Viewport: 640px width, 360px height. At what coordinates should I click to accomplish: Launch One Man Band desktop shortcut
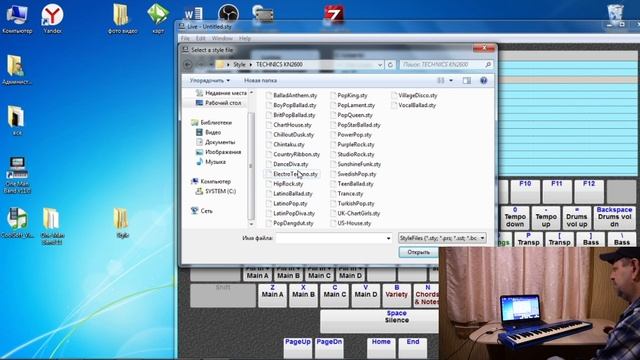16,175
